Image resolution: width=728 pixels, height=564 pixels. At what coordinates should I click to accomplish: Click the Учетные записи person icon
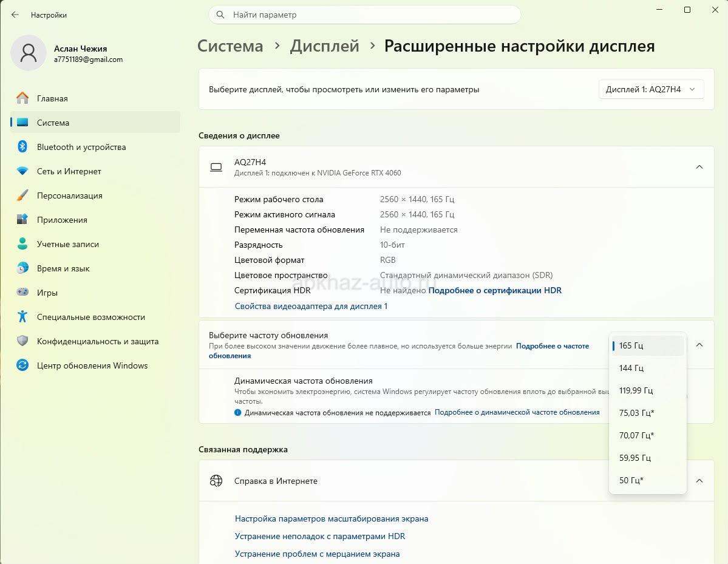[x=22, y=243]
